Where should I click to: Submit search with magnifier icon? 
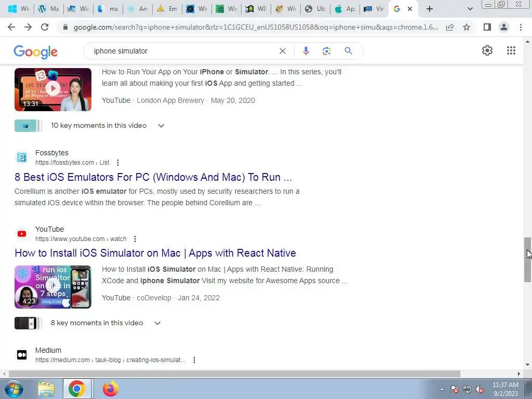click(348, 51)
